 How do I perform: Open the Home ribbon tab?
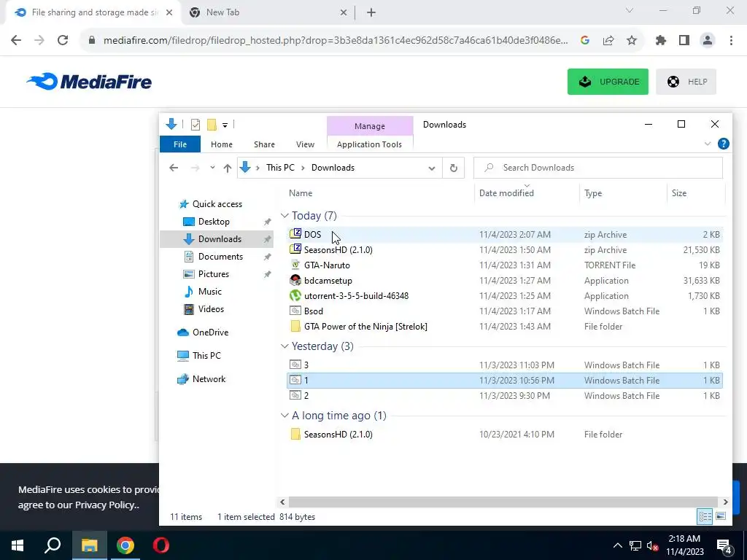pyautogui.click(x=222, y=144)
